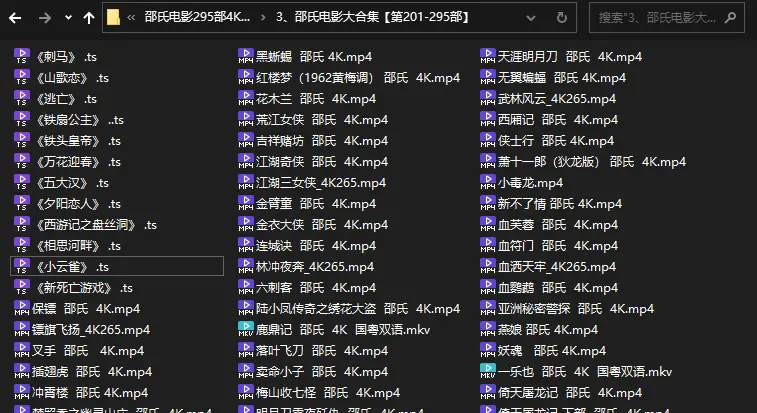Image resolution: width=757 pixels, height=413 pixels.
Task: Select file 血芙蓉 邵氏 4K.mp4
Action: point(558,225)
